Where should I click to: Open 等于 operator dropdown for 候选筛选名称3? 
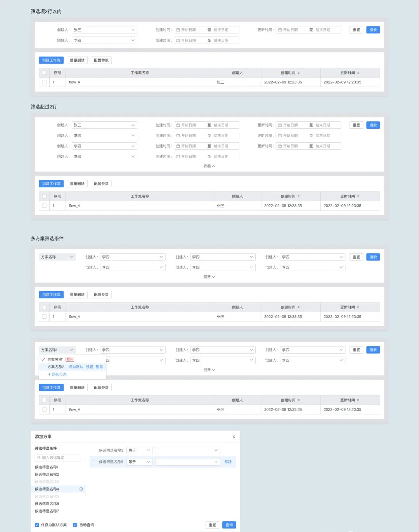click(x=140, y=450)
